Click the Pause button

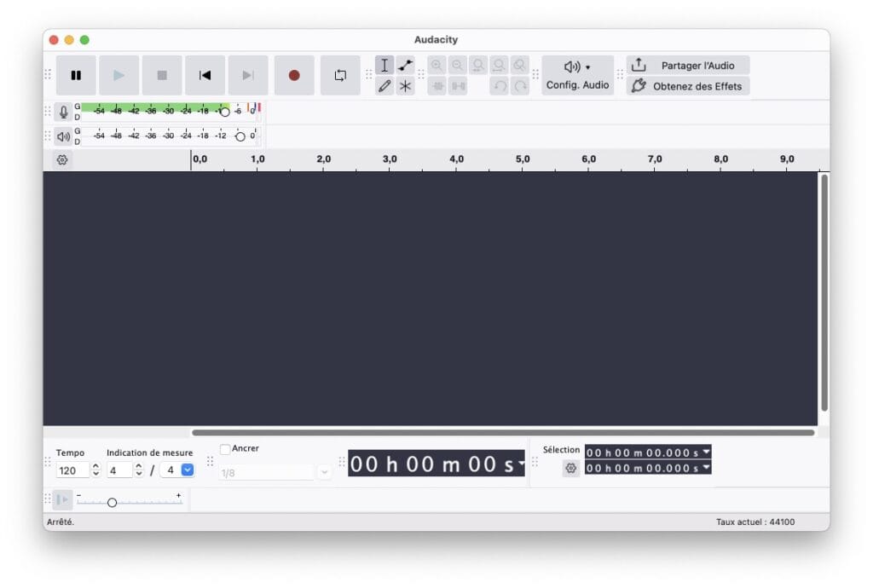pos(76,75)
